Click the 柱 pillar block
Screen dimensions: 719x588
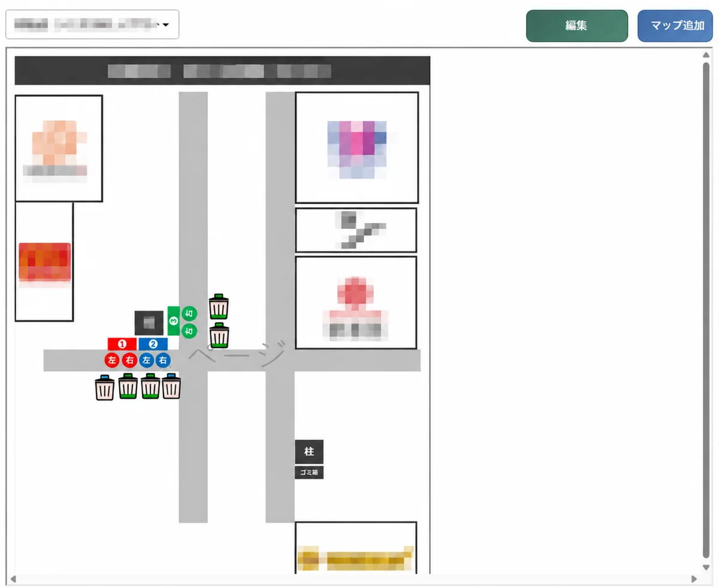tap(309, 452)
